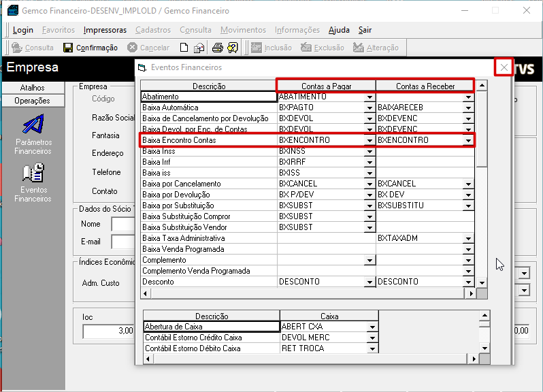Select the Complemento Venda Programada description
Screen dimensions: 543x392
(x=209, y=271)
